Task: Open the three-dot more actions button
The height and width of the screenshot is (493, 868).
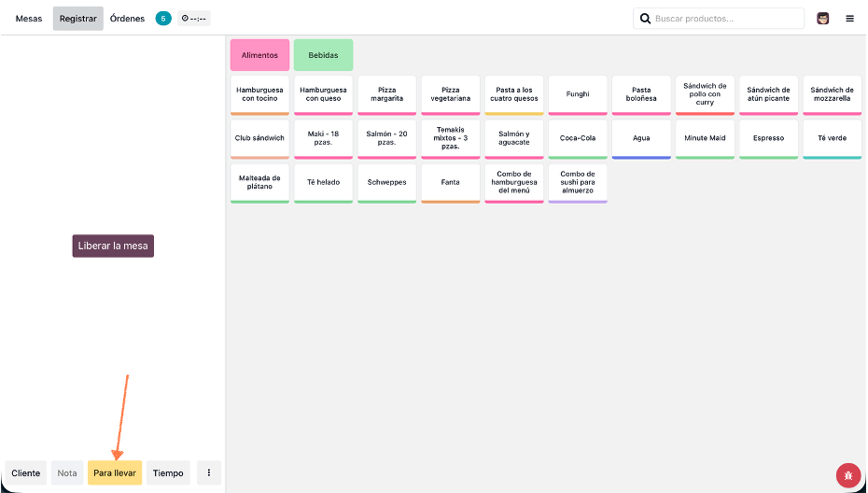Action: (x=209, y=472)
